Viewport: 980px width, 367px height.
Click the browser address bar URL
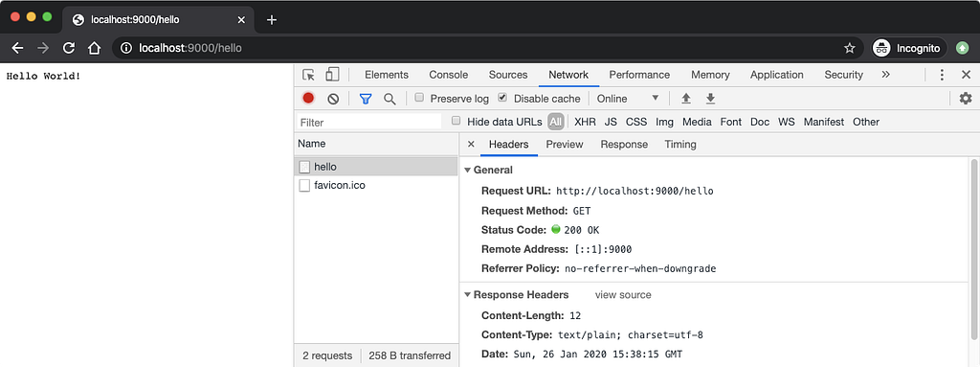coord(190,48)
